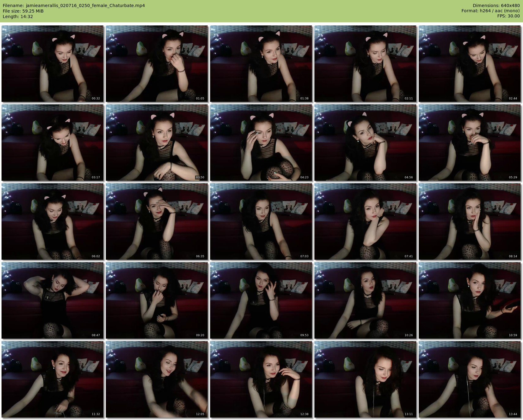Click the 'FPS: 30.00' text

(508, 16)
